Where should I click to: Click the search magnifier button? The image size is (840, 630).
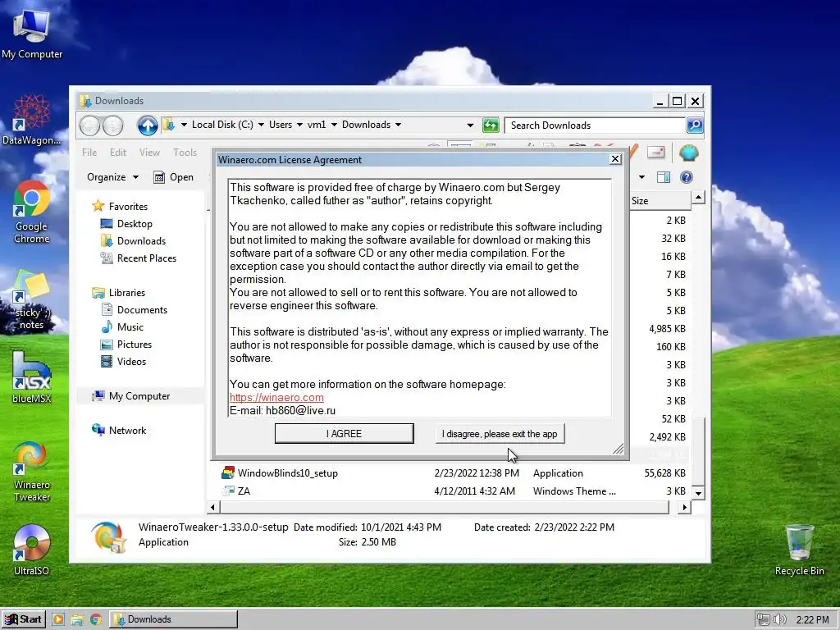pos(695,126)
